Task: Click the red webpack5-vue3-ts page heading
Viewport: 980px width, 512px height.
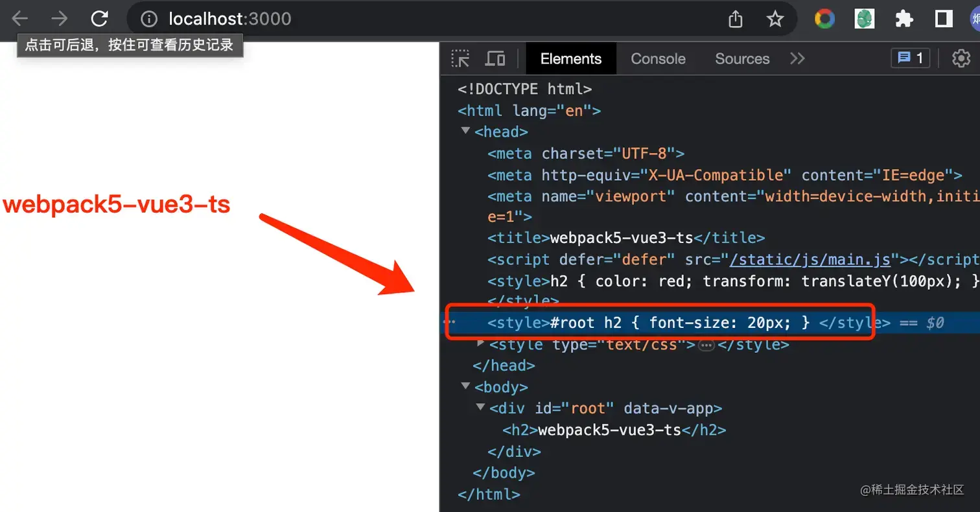Action: tap(117, 205)
